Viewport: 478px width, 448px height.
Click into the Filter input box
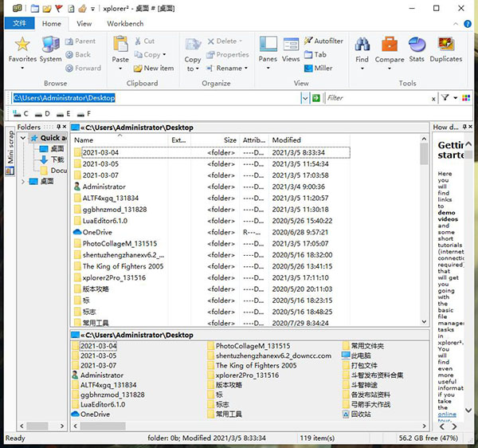378,98
